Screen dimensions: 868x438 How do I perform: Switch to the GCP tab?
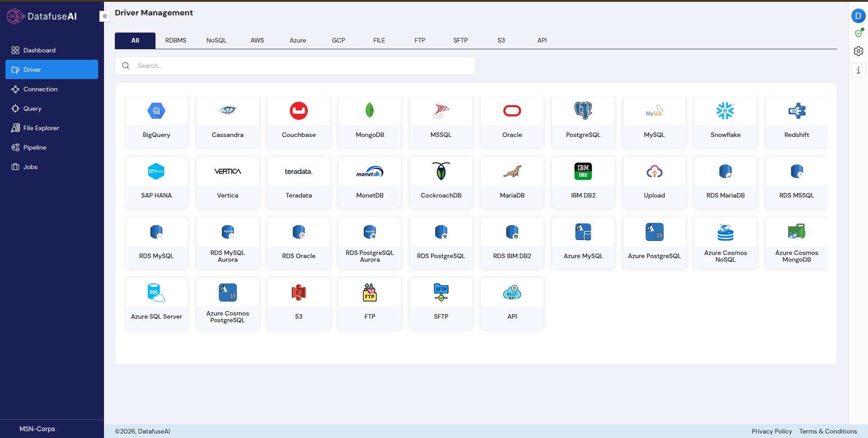click(339, 40)
